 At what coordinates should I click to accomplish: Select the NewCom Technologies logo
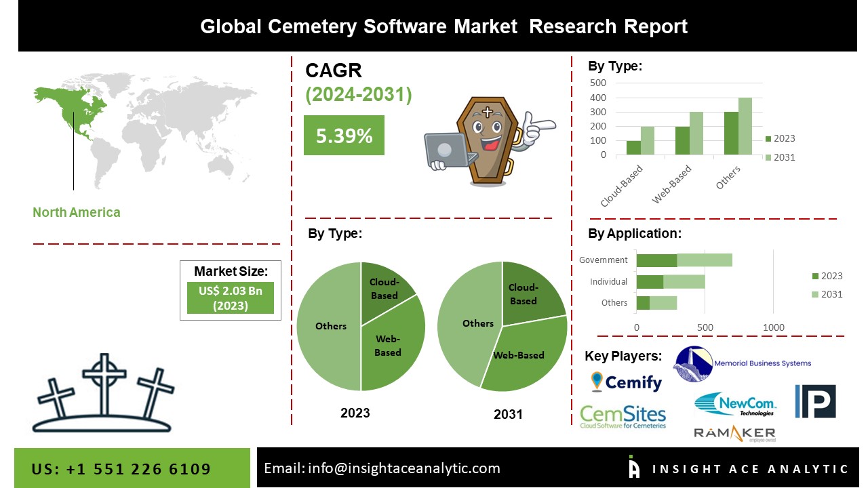coord(735,405)
